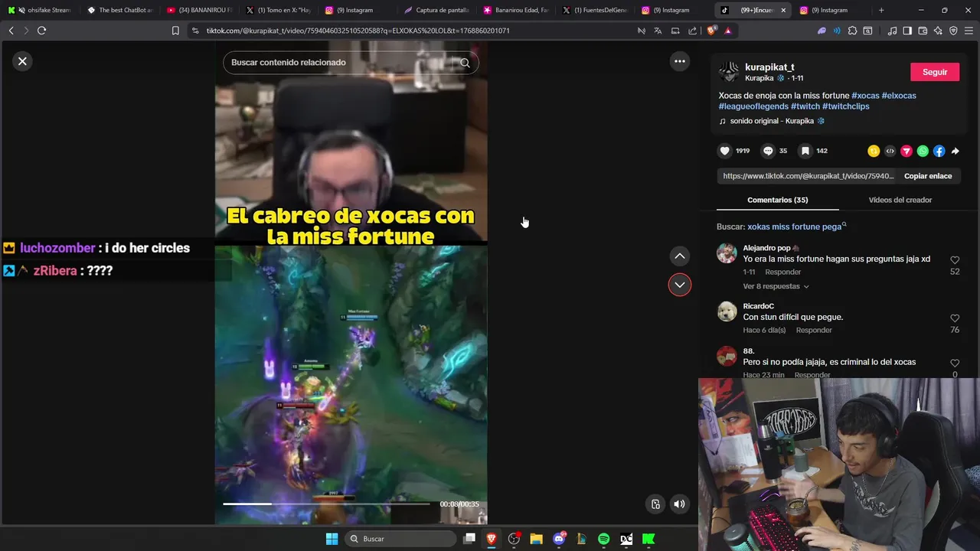Expand 'Ver 8 respuestas' under Alejandro pop comment
The height and width of the screenshot is (551, 980).
coord(776,286)
